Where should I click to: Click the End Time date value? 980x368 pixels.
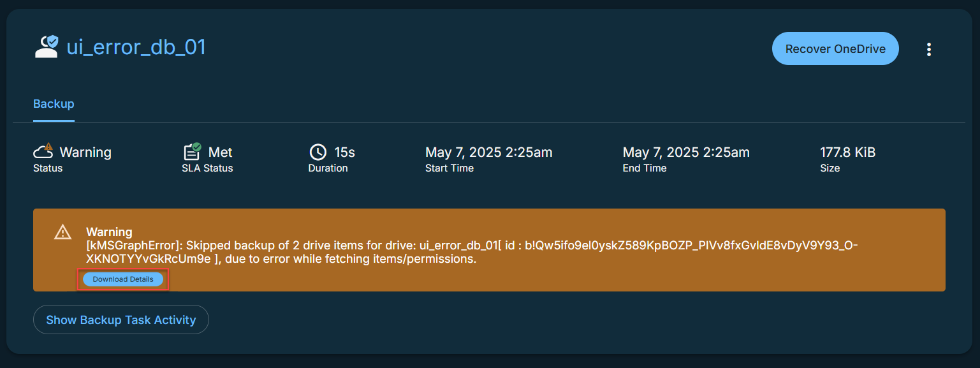(x=686, y=152)
